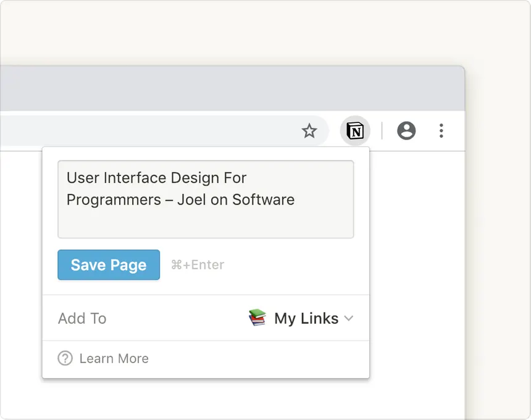Screen dimensions: 531x420
Task: Click the Add To label
Action: pyautogui.click(x=82, y=319)
